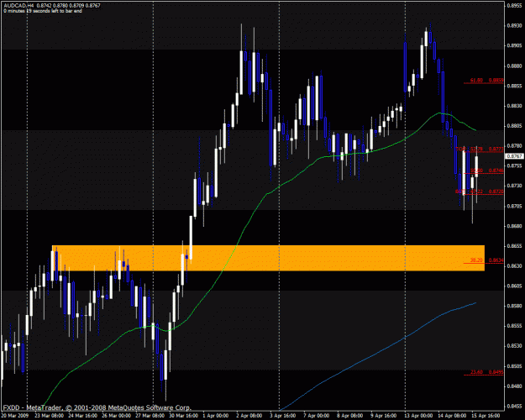Click the 0.8730 price axis label
Viewport: 525px width, 420px height.
tap(514, 186)
